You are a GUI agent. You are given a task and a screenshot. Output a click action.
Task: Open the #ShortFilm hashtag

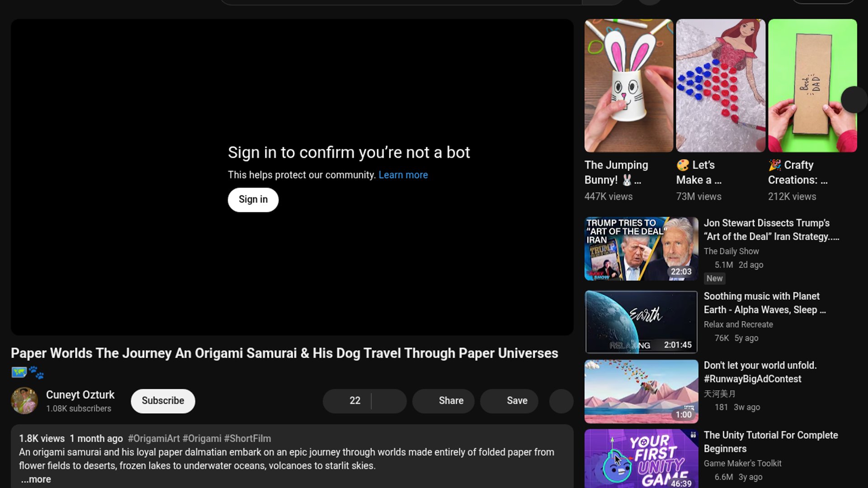(x=247, y=439)
